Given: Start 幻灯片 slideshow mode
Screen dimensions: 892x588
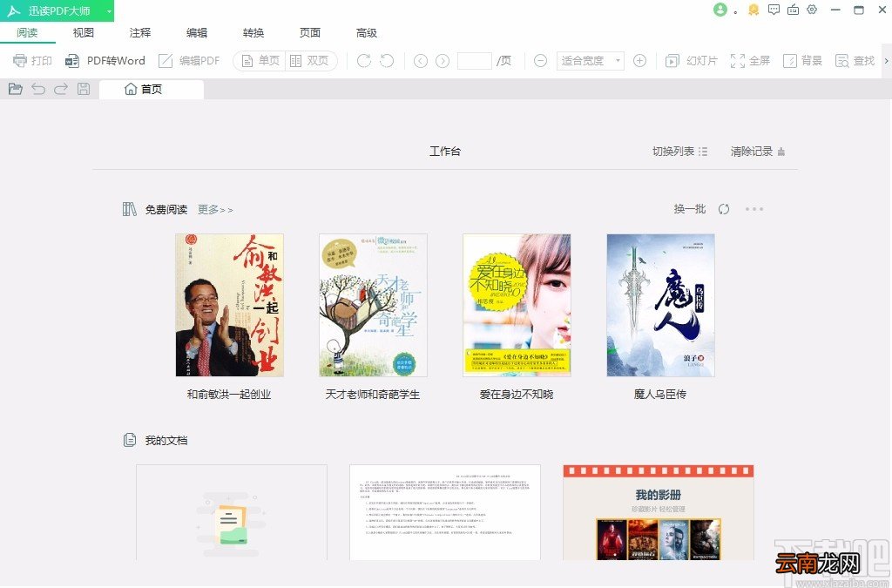Looking at the screenshot, I should pos(692,61).
